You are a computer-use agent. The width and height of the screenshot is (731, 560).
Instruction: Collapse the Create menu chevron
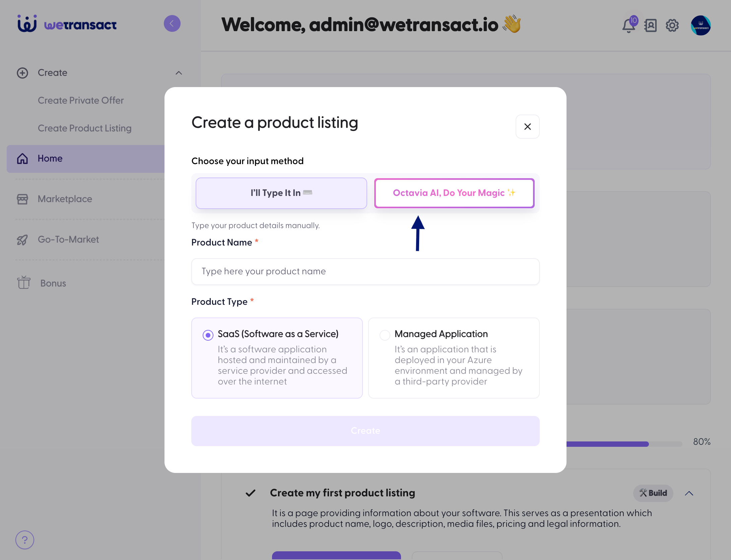179,73
